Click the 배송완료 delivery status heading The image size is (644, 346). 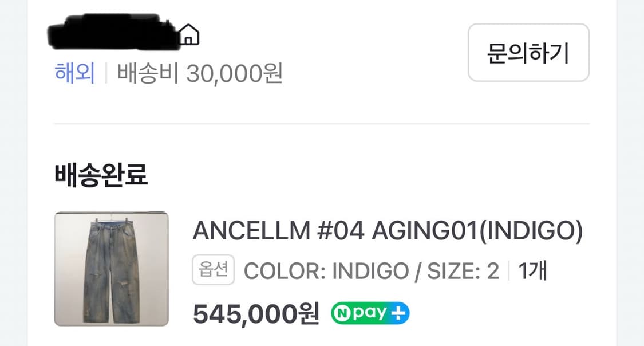tap(101, 175)
